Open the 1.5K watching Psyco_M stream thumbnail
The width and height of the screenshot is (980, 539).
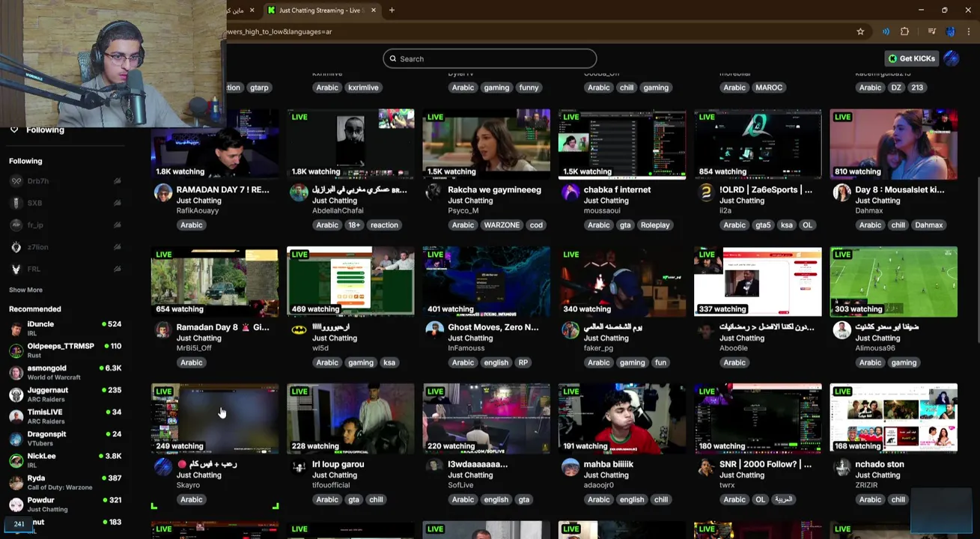pyautogui.click(x=487, y=144)
